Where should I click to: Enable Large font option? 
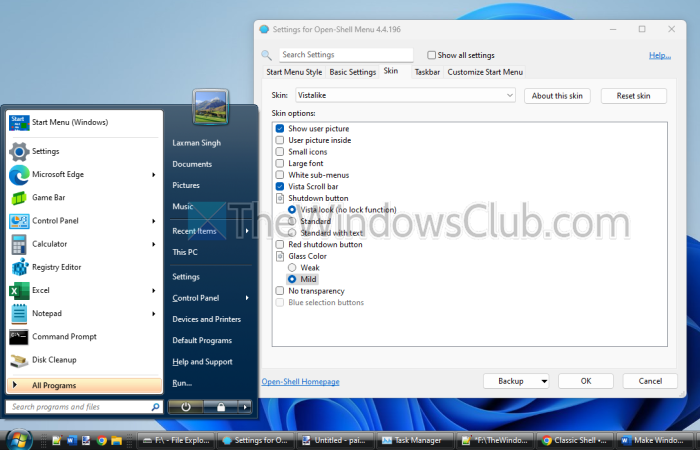coord(280,163)
